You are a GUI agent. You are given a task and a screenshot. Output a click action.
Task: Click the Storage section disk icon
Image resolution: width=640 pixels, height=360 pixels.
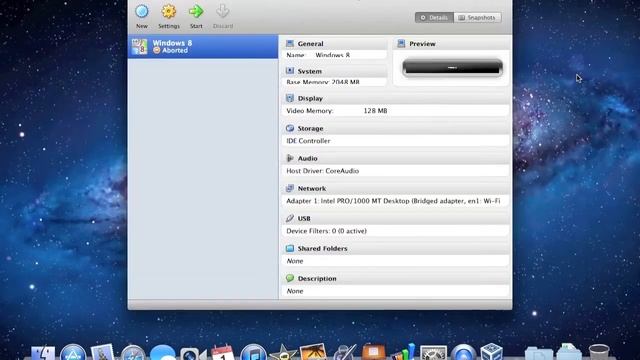(x=290, y=128)
